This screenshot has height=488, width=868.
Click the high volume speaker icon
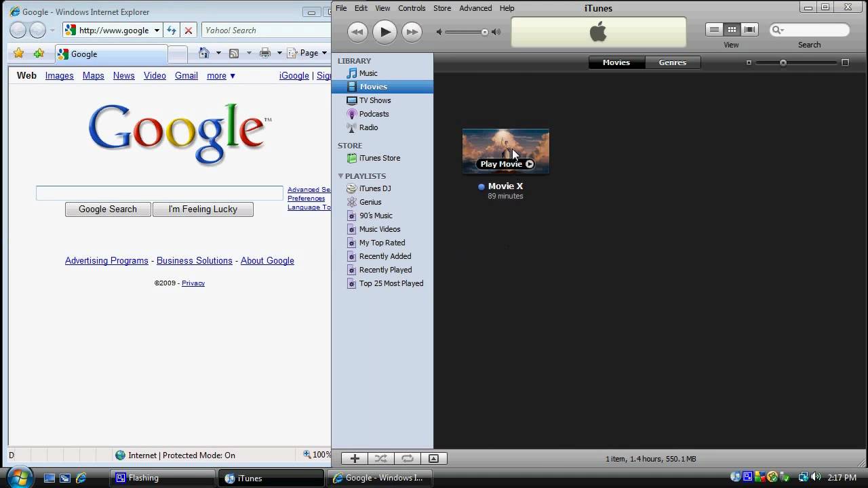coord(496,32)
